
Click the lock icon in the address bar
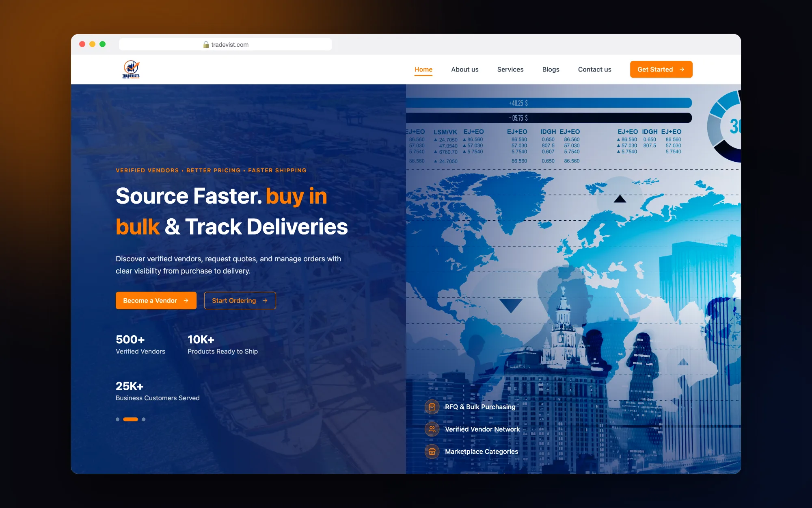[206, 45]
